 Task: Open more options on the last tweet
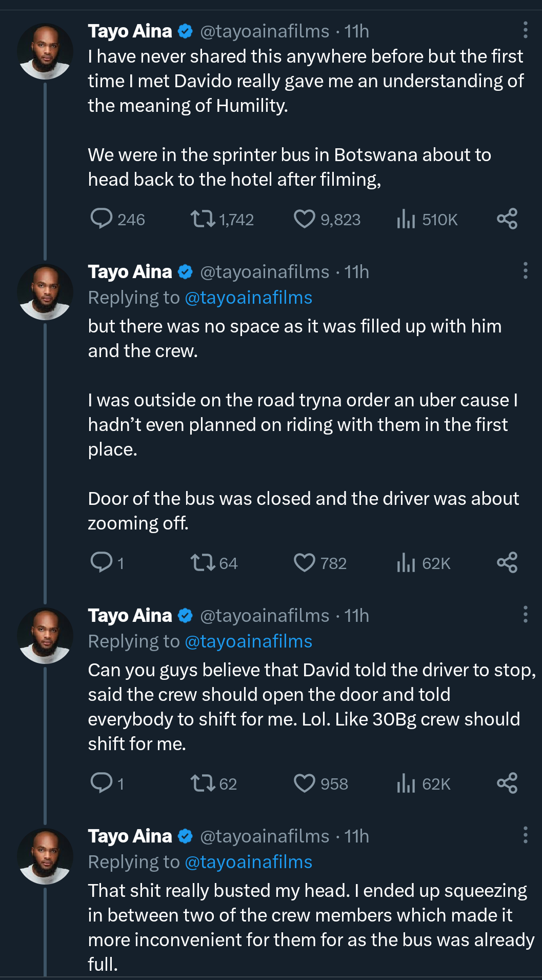pos(525,835)
